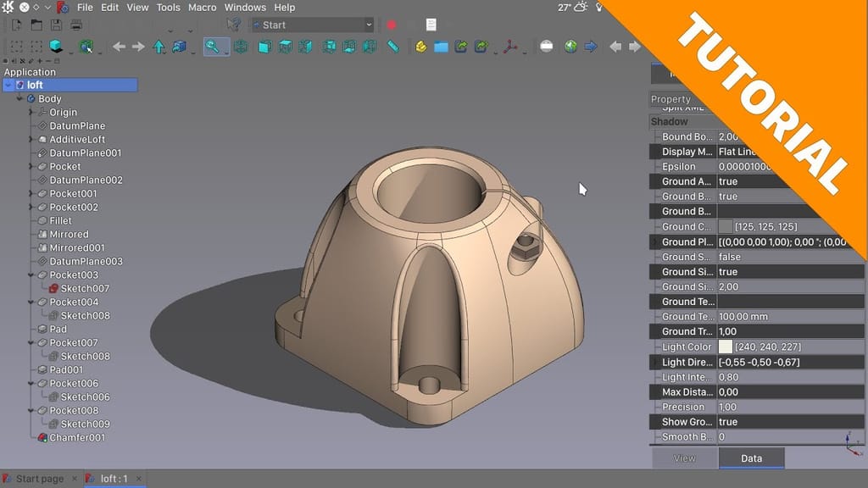Open the Macro menu
The image size is (868, 488).
point(202,8)
